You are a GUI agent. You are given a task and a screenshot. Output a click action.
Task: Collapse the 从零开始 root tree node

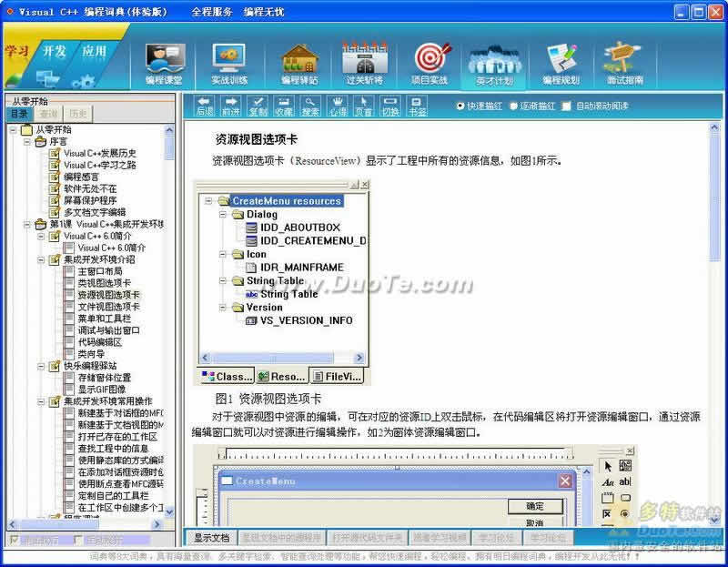pyautogui.click(x=14, y=129)
